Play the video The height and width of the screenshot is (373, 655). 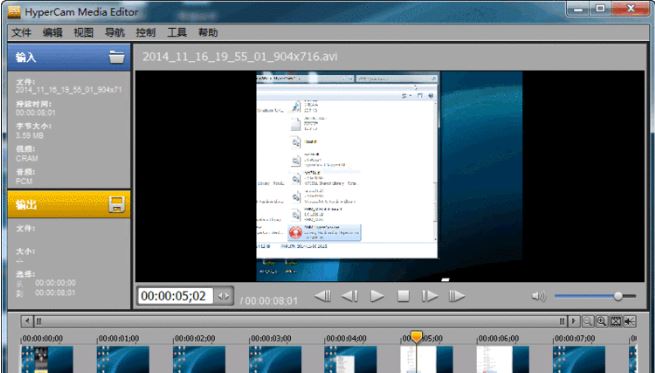point(377,296)
